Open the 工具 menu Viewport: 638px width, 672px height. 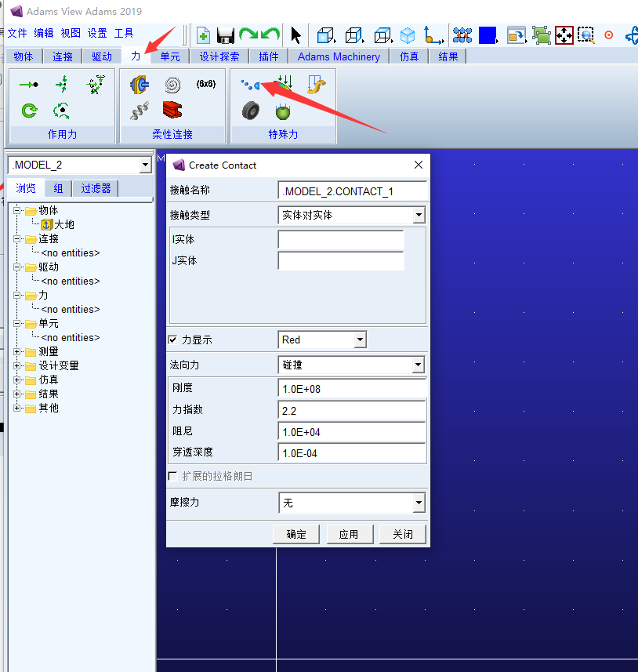124,33
